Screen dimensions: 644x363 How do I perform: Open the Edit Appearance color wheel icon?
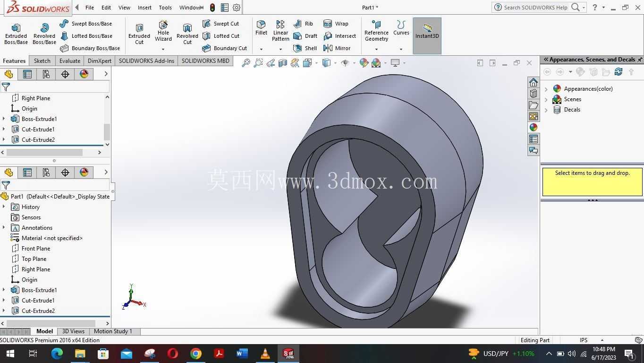[x=364, y=63]
